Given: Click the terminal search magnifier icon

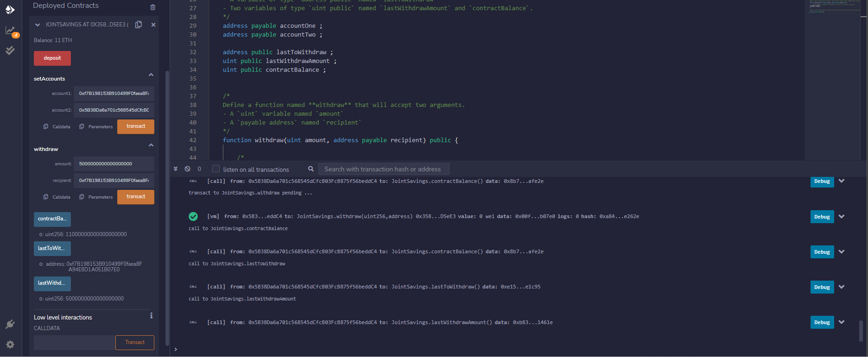Looking at the screenshot, I should pyautogui.click(x=311, y=169).
